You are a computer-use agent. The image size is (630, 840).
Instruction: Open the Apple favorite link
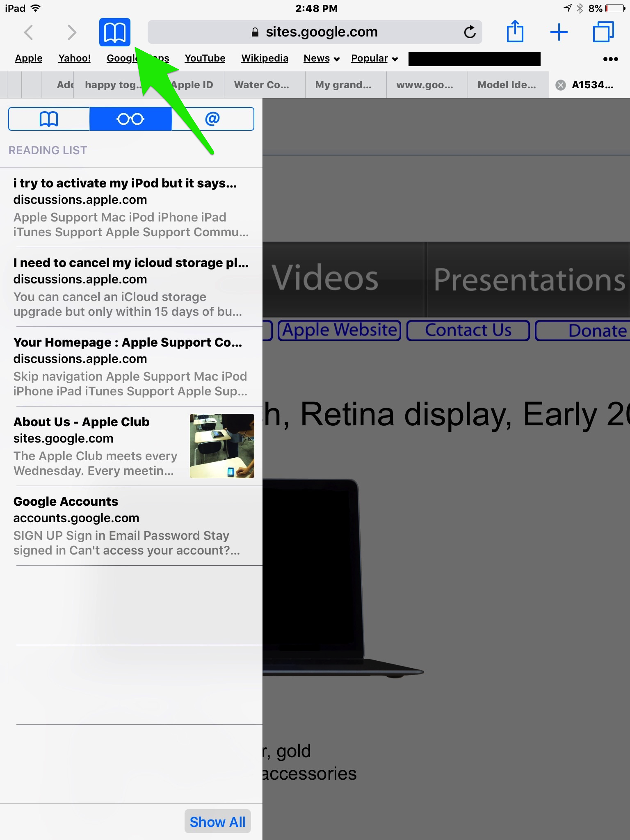click(x=29, y=59)
